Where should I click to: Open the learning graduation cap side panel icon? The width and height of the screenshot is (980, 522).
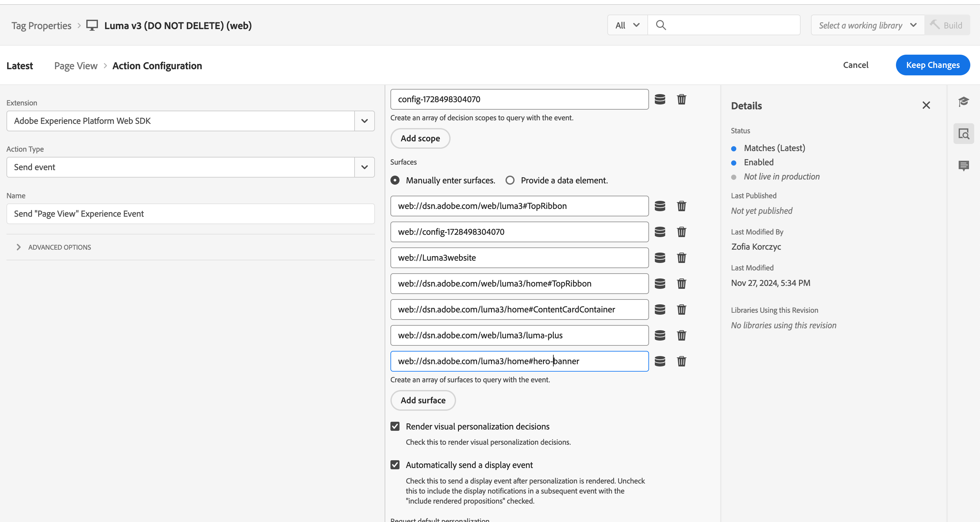pyautogui.click(x=964, y=102)
